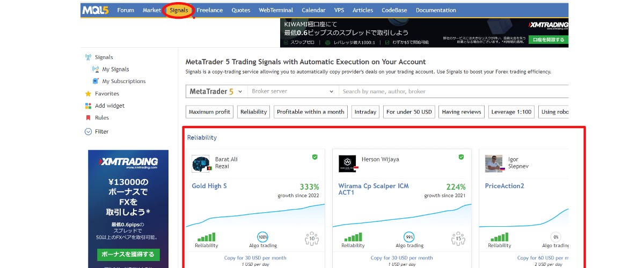Open the Quotes section
Image resolution: width=644 pixels, height=268 pixels.
tap(241, 10)
